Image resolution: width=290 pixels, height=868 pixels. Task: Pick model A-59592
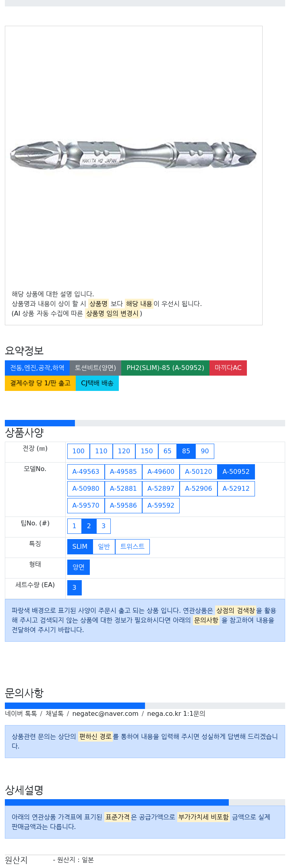click(x=161, y=506)
